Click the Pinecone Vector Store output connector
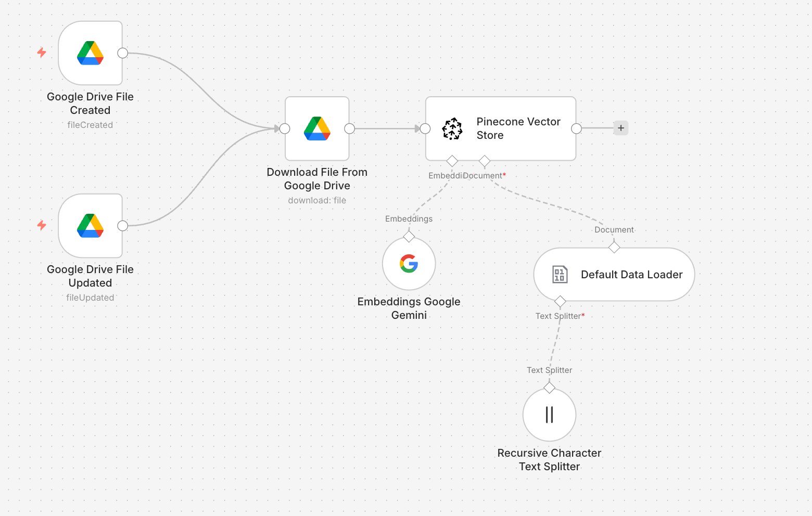This screenshot has height=516, width=812. [576, 128]
